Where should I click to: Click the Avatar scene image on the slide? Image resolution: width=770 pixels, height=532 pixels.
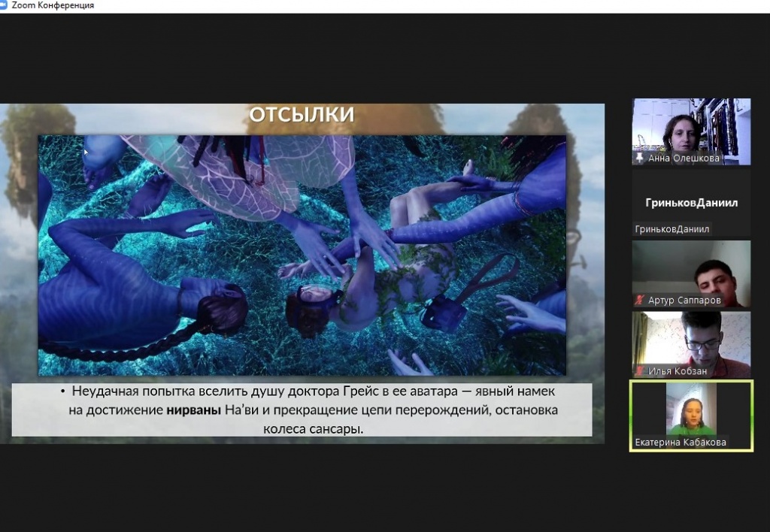(302, 255)
